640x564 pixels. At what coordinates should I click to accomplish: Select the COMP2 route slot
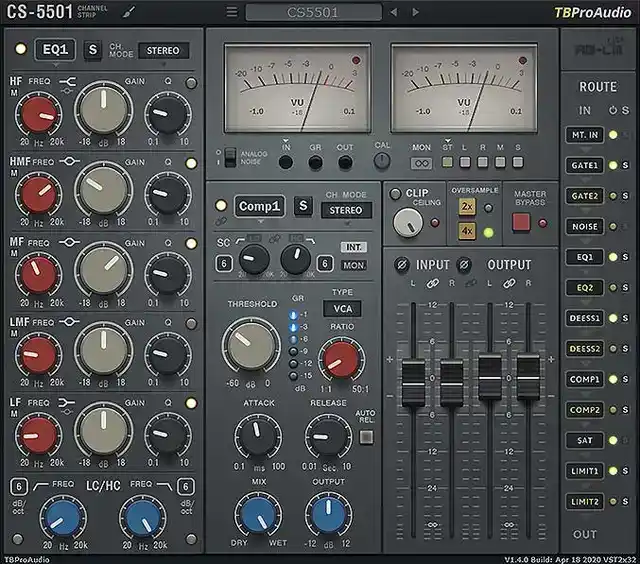pos(584,410)
